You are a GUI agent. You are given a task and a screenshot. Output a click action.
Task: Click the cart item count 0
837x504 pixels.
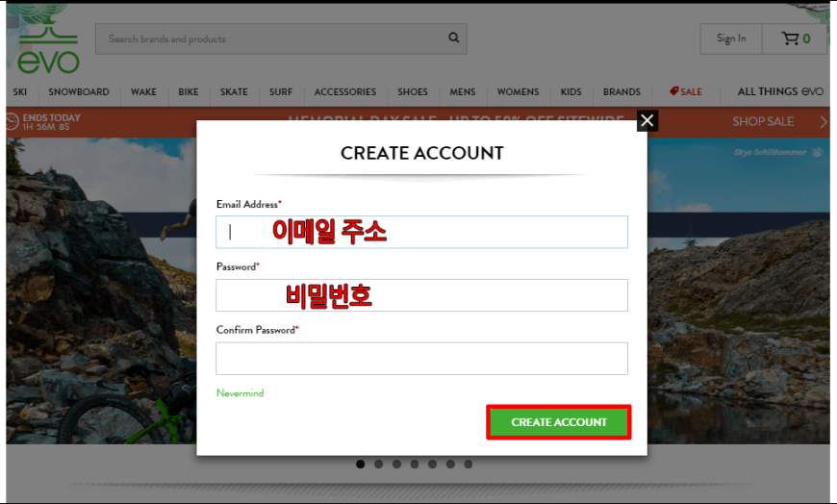(806, 38)
